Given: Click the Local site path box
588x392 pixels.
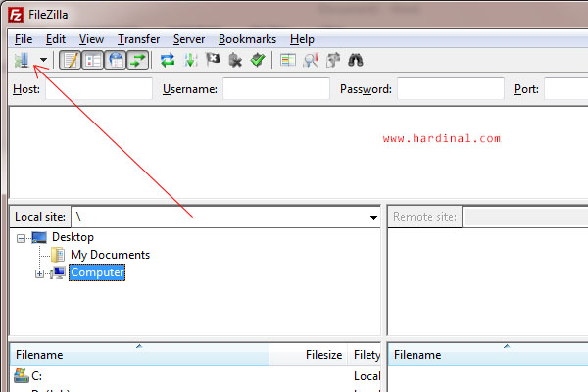Looking at the screenshot, I should tap(225, 217).
